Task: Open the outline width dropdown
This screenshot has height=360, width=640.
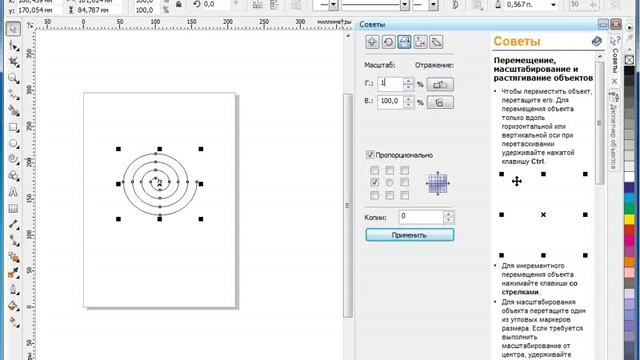Action: (553, 5)
